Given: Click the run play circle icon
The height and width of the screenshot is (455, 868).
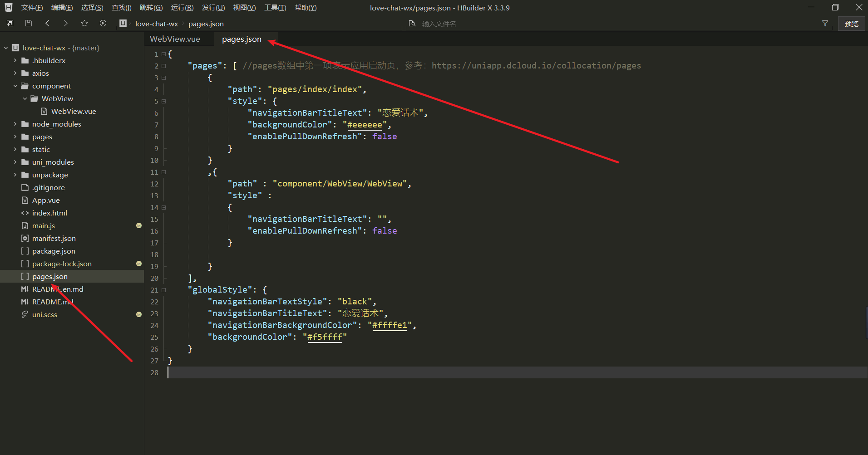Looking at the screenshot, I should pyautogui.click(x=103, y=23).
